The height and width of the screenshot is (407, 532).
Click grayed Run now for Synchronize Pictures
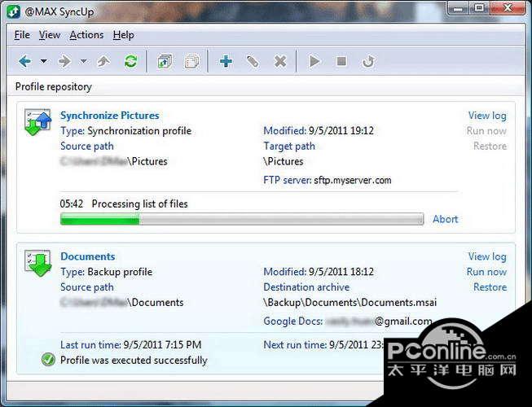[486, 130]
